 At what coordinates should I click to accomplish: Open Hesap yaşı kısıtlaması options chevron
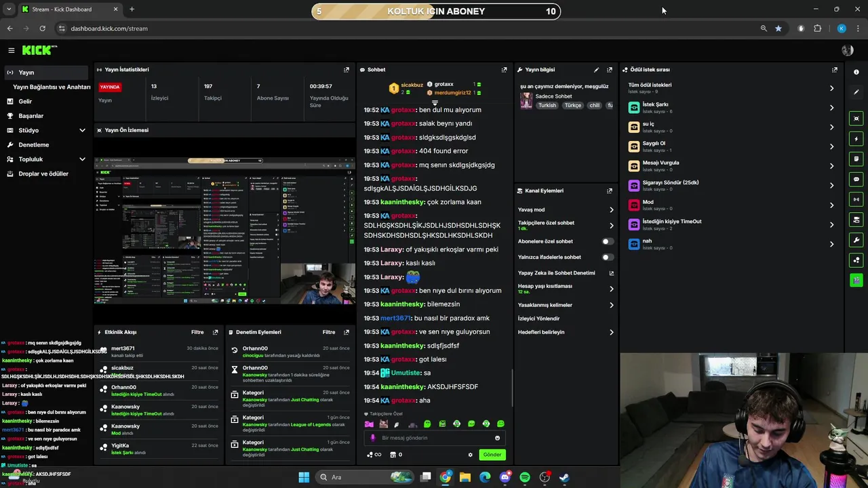(611, 289)
